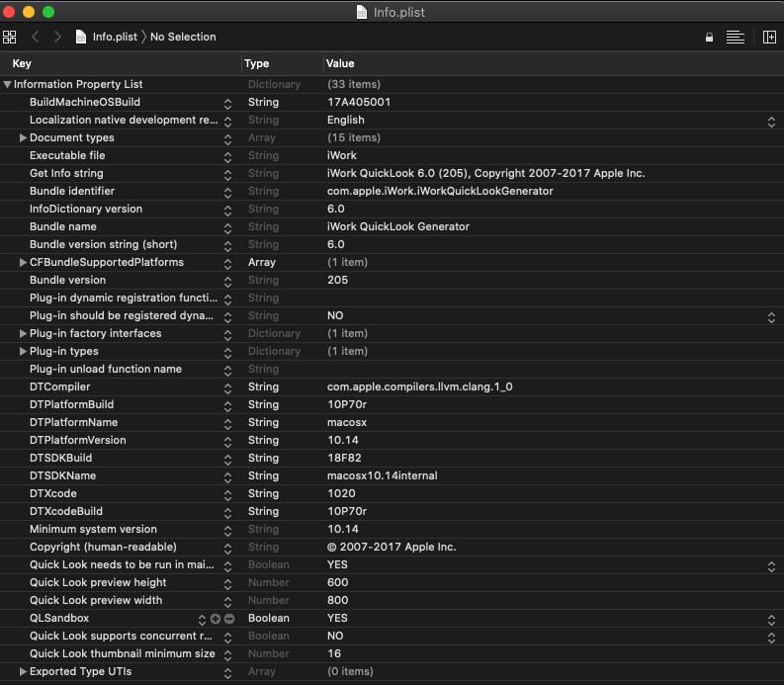Select the Plug-in unload function name key
The image size is (784, 685).
[106, 369]
